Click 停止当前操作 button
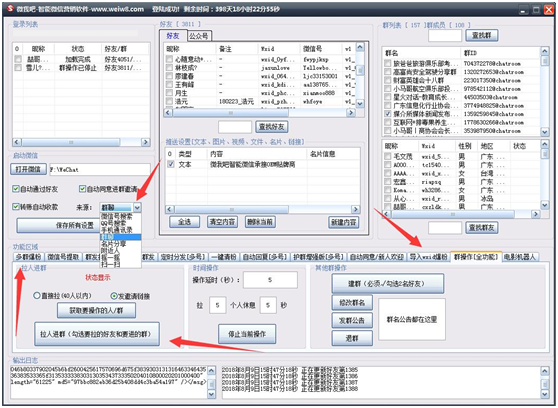Screen dimensions: 558x408 247,334
